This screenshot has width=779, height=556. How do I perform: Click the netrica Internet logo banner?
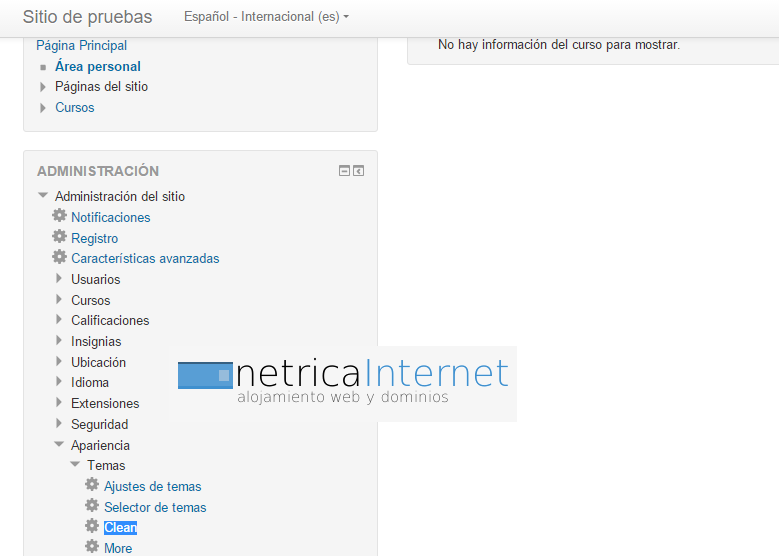click(345, 384)
